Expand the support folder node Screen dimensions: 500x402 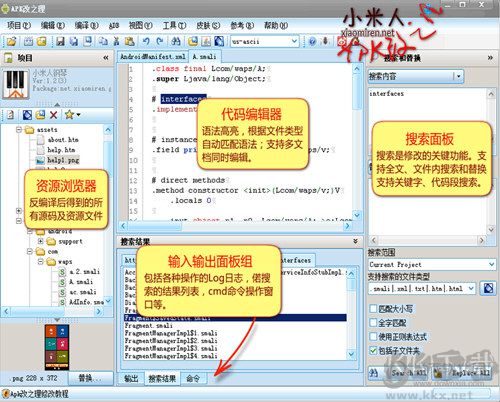(x=40, y=241)
